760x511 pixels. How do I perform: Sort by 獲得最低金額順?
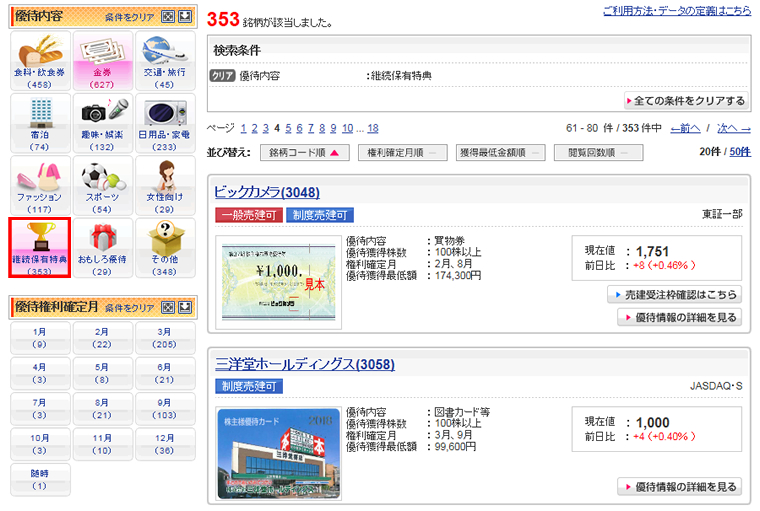click(500, 153)
